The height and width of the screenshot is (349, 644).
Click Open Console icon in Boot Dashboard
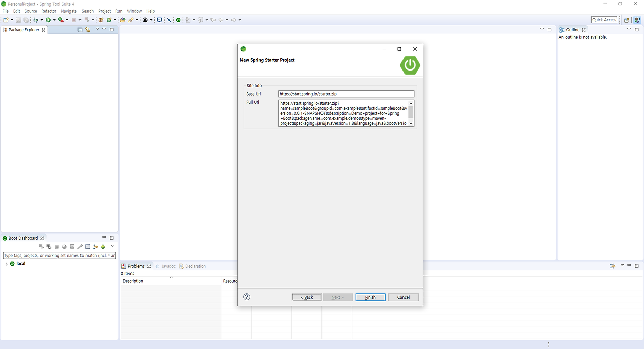coord(72,246)
